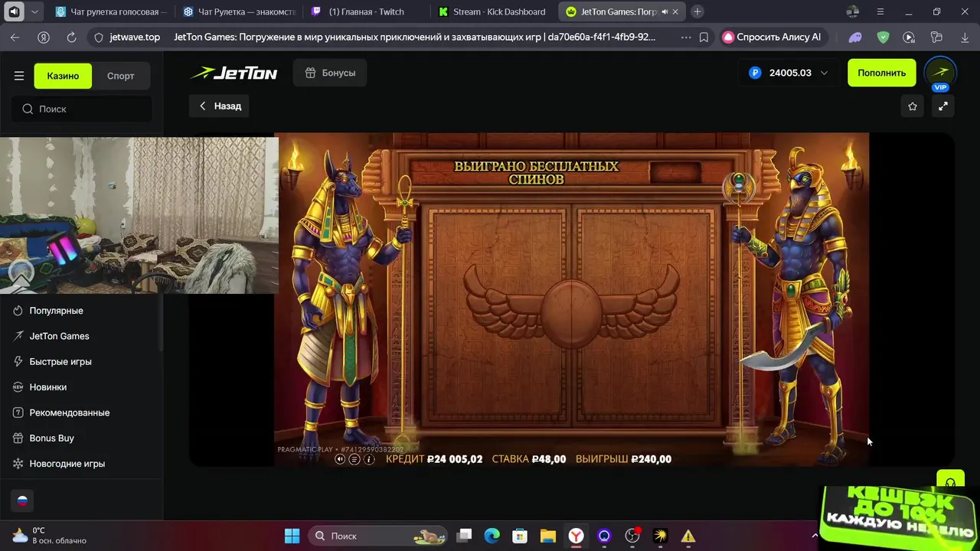This screenshot has width=980, height=551.
Task: Toggle fullscreen mode for the game
Action: point(943,106)
